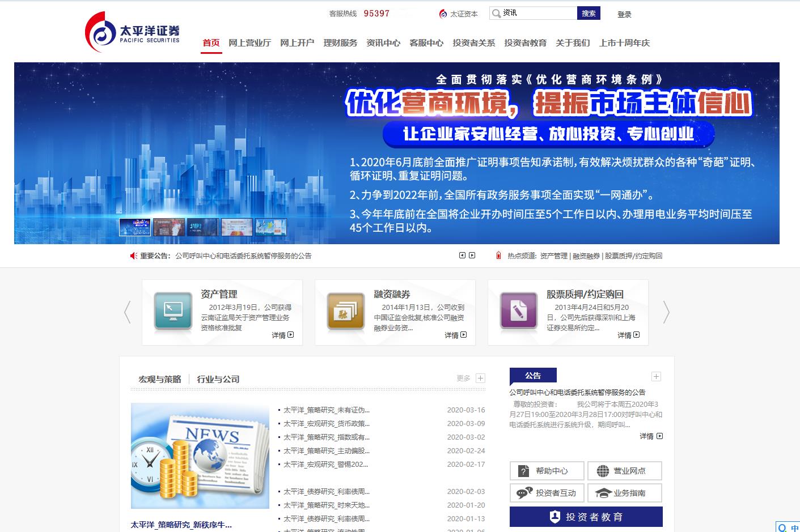Click the 投资者教育 blue banner button
The height and width of the screenshot is (532, 800).
(x=586, y=517)
